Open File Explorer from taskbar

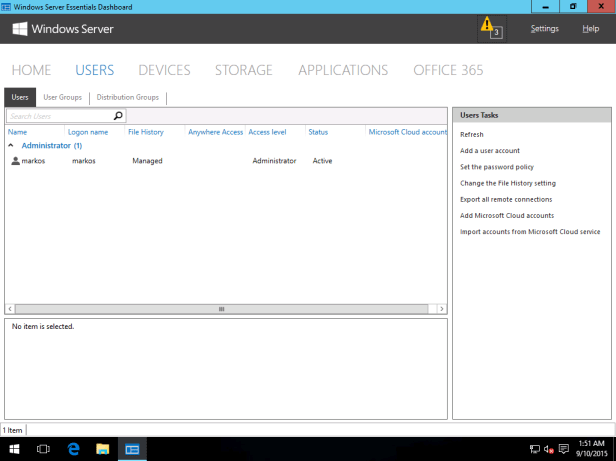102,449
